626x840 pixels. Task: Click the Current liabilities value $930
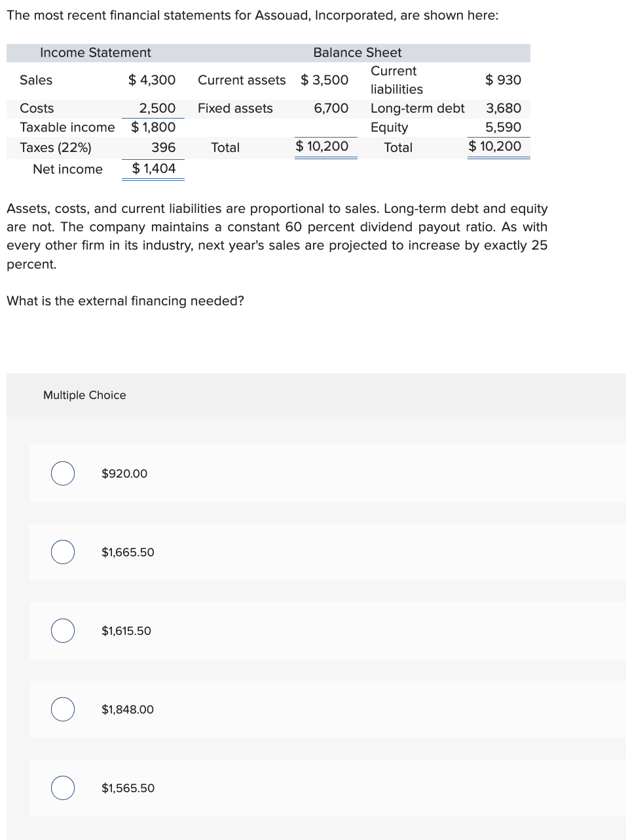pos(504,80)
